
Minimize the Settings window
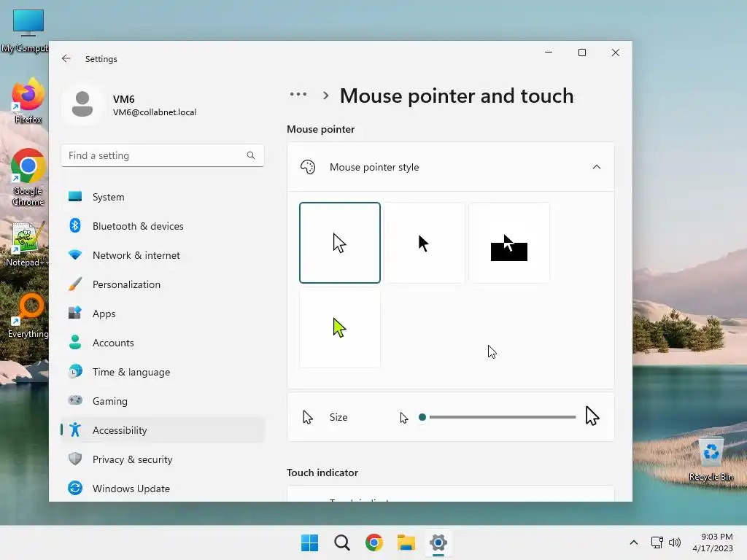[x=549, y=52]
